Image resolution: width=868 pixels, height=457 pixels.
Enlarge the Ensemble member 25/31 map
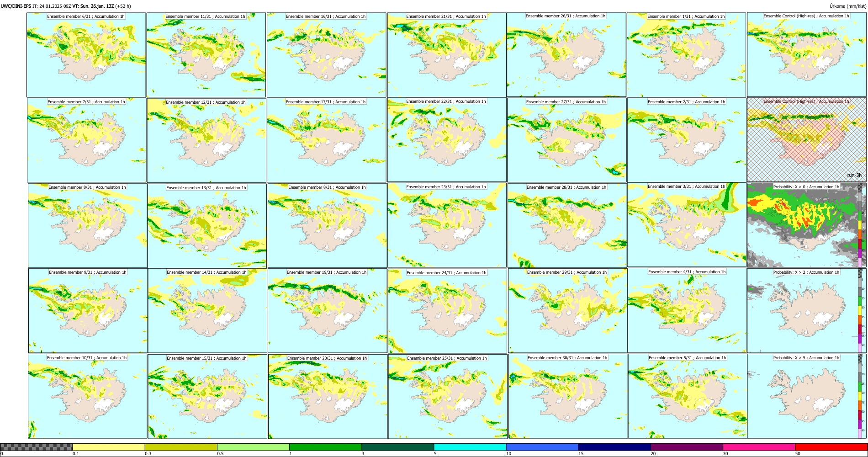coord(448,397)
